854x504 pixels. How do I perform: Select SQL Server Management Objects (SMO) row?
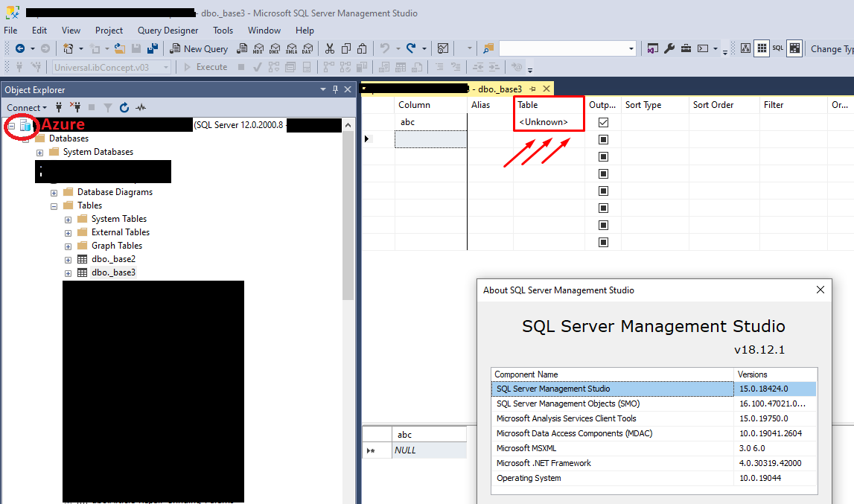point(654,403)
